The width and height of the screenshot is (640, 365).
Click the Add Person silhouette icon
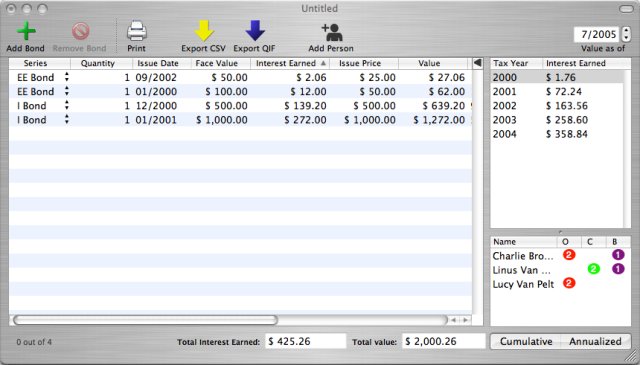pos(331,32)
